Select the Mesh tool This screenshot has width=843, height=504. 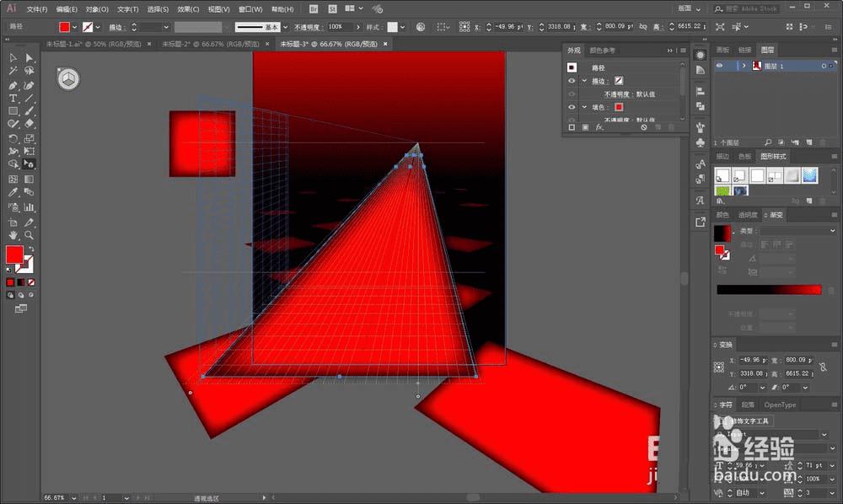[x=13, y=180]
